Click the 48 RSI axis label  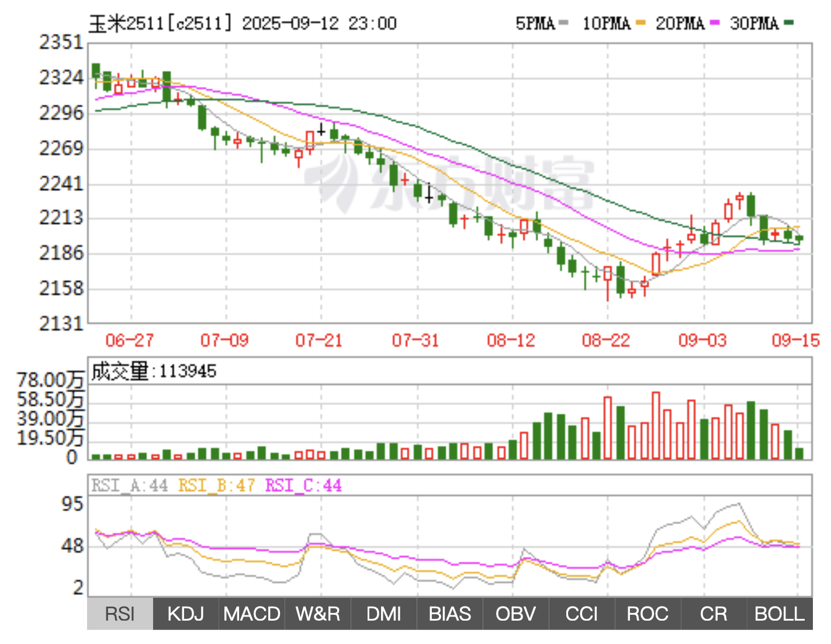(73, 546)
